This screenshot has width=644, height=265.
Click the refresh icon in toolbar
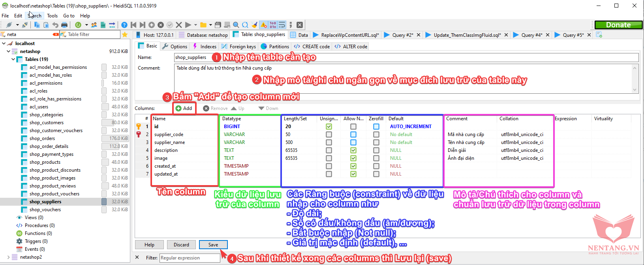[78, 25]
